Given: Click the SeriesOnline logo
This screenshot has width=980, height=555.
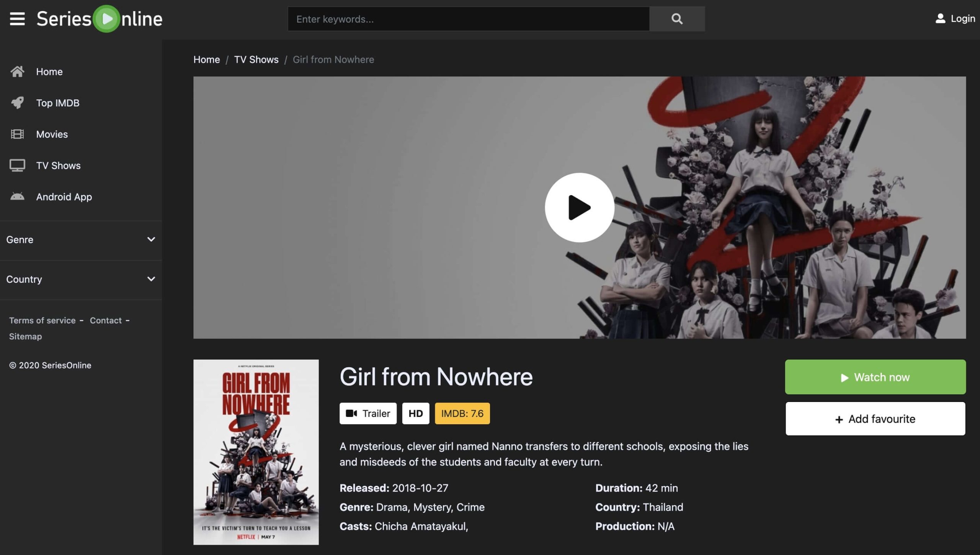Looking at the screenshot, I should [x=100, y=19].
